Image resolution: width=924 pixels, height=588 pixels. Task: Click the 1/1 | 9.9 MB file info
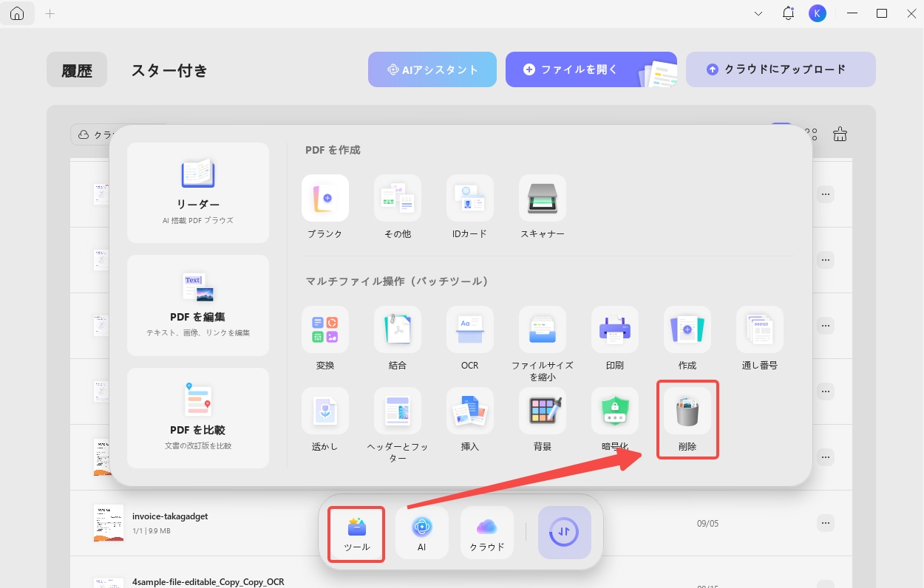click(152, 530)
